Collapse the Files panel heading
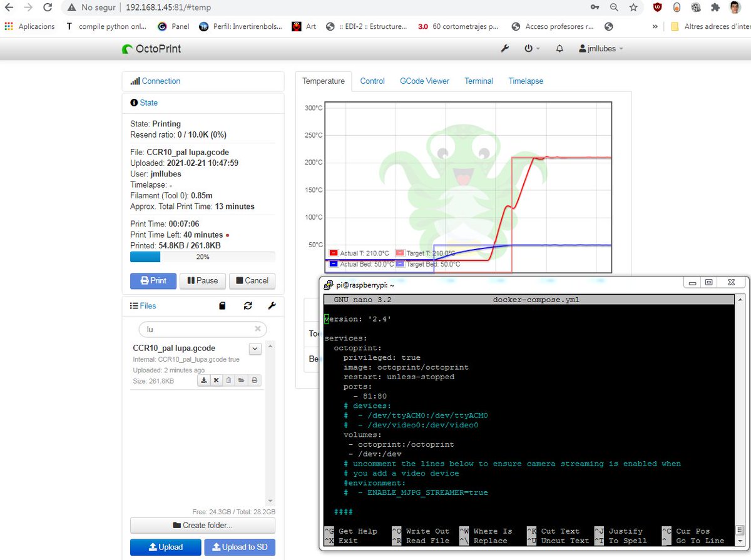Screen dimensions: 751x560 click(143, 306)
